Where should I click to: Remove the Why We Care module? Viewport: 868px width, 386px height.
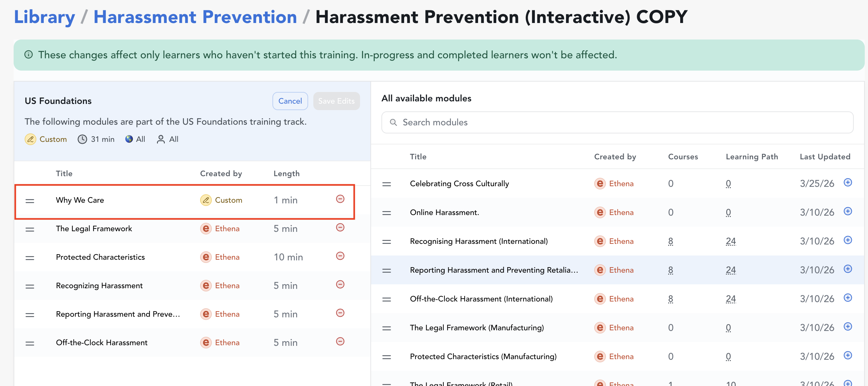(x=340, y=199)
